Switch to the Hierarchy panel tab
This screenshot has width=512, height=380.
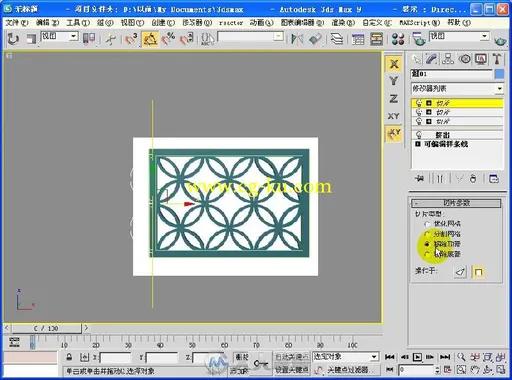pos(448,59)
